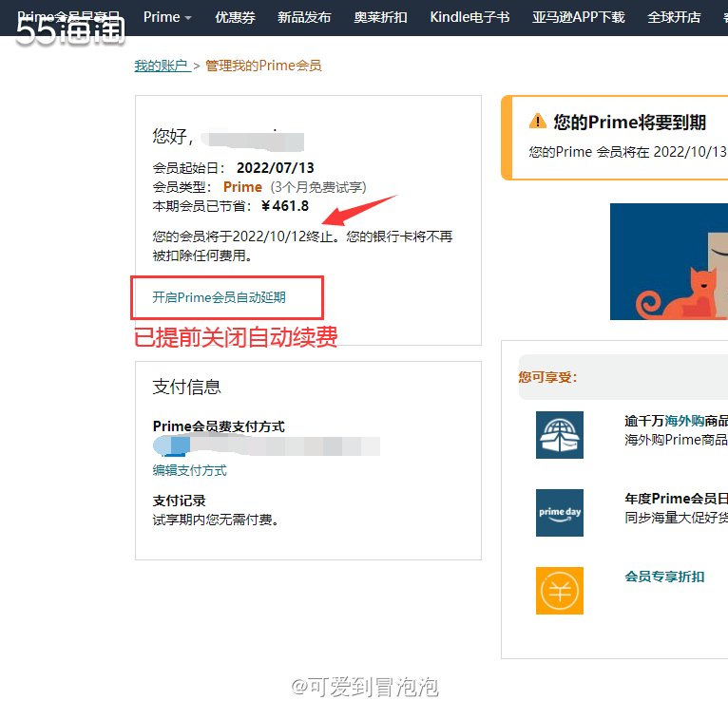
Task: Click the 您可享受 section header
Action: (547, 377)
